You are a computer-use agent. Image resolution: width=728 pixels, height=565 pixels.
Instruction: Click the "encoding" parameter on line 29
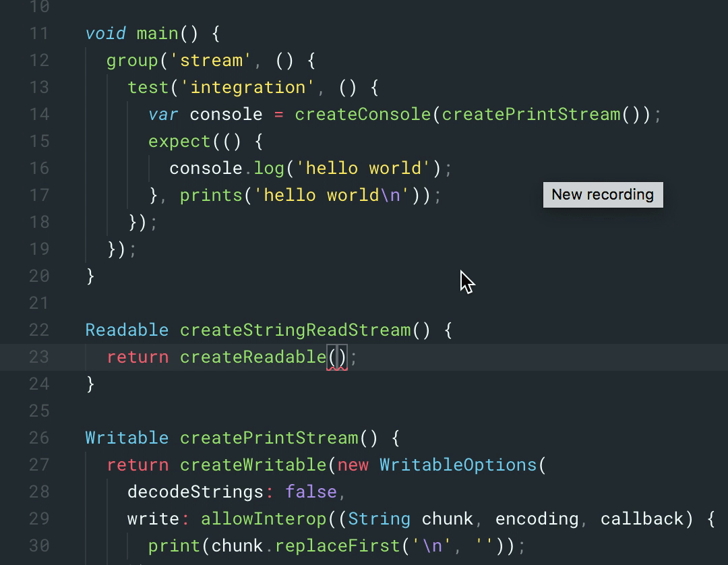(x=537, y=518)
